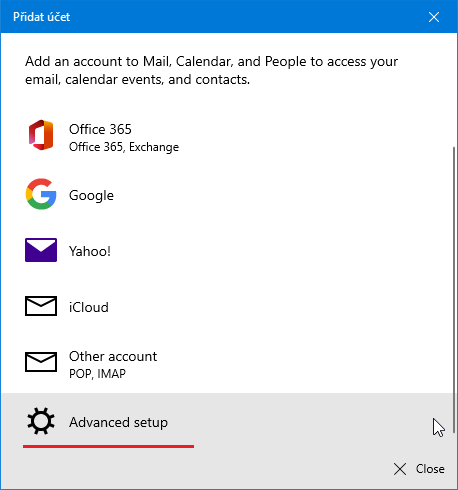458x490 pixels.
Task: Click the vertical scrollbar of the account list
Action: tap(454, 290)
